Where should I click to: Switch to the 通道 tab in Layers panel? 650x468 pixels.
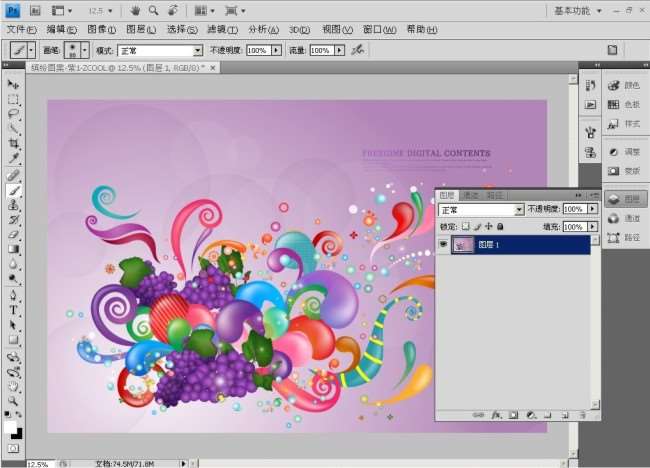[470, 196]
